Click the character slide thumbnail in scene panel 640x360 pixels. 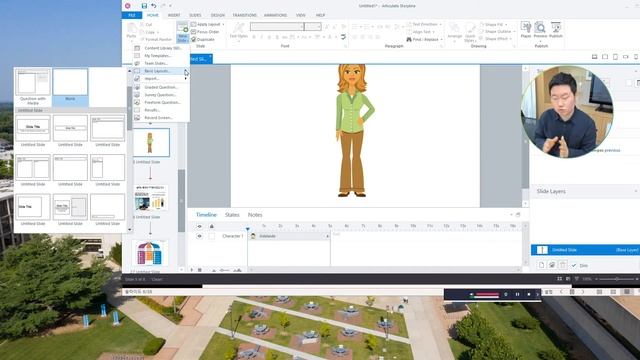click(x=150, y=142)
